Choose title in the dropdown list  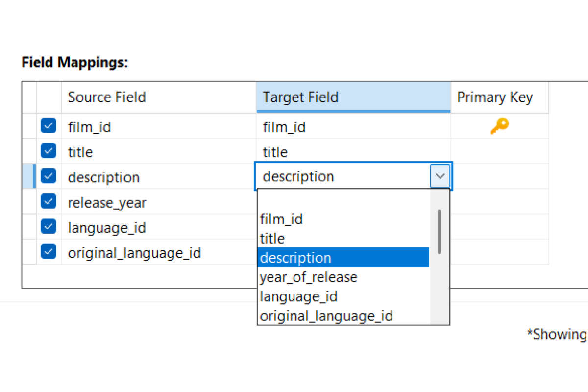click(343, 238)
